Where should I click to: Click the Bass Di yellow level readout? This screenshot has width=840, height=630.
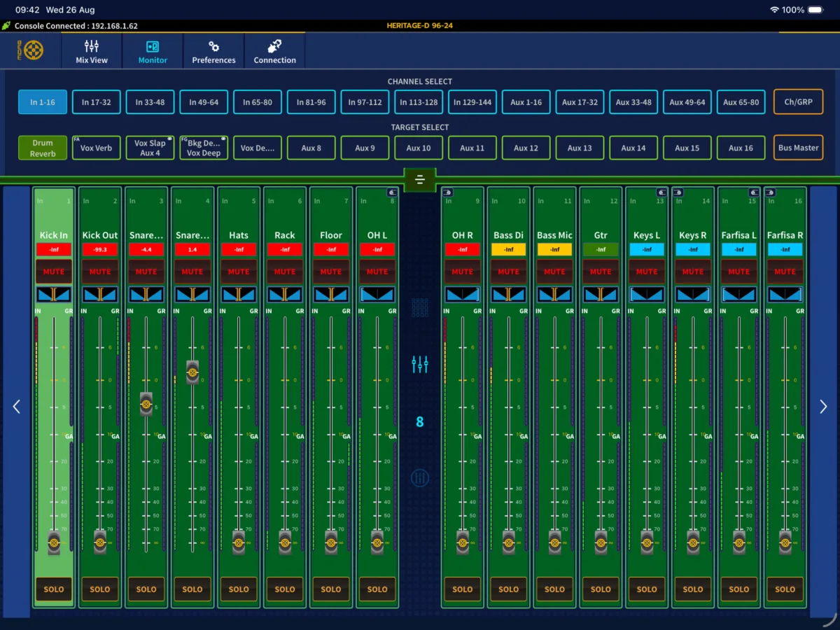point(509,249)
